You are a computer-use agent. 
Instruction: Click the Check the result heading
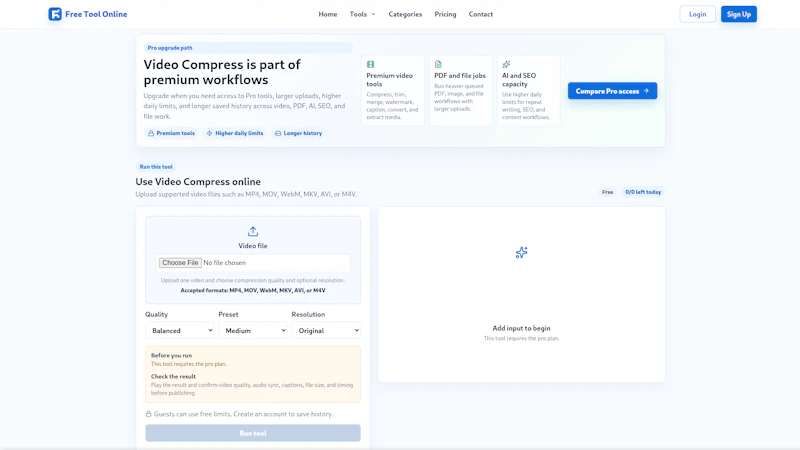pyautogui.click(x=173, y=377)
